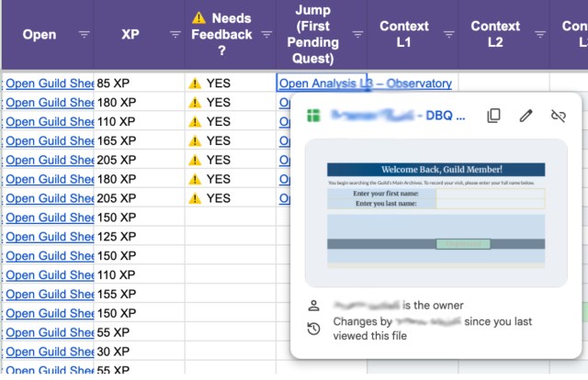Expand Context L1 column filter
This screenshot has width=588, height=380.
click(x=448, y=35)
